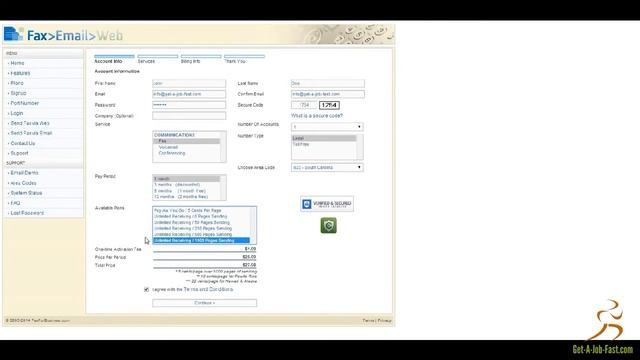Click the First Name input field
The height and width of the screenshot is (360, 640).
[x=189, y=83]
